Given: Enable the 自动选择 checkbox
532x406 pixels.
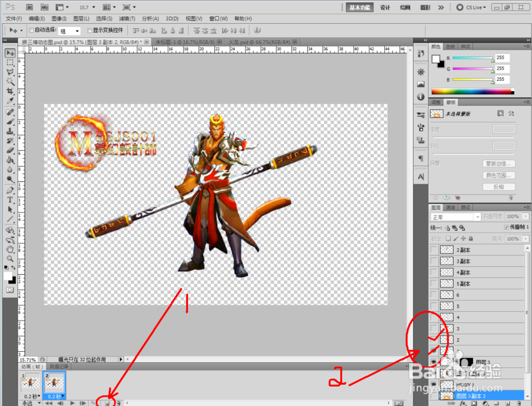Looking at the screenshot, I should point(31,30).
